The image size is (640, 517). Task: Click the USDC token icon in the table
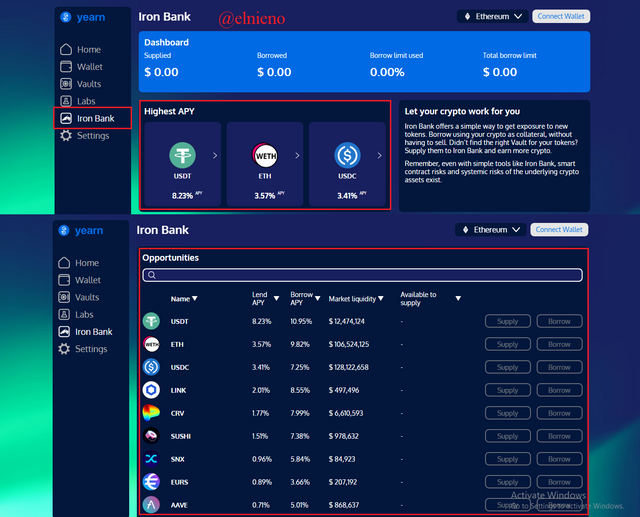[x=151, y=367]
